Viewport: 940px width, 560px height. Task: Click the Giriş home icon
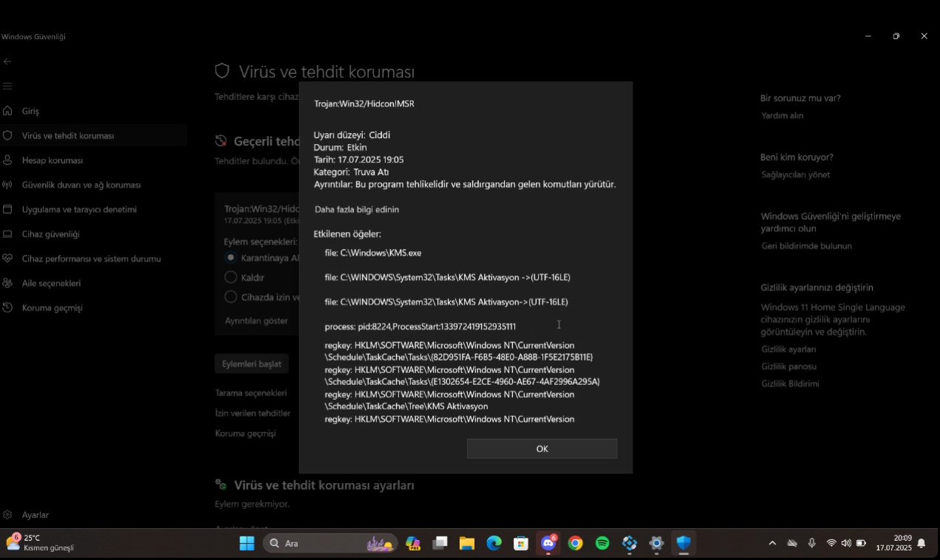tap(7, 111)
